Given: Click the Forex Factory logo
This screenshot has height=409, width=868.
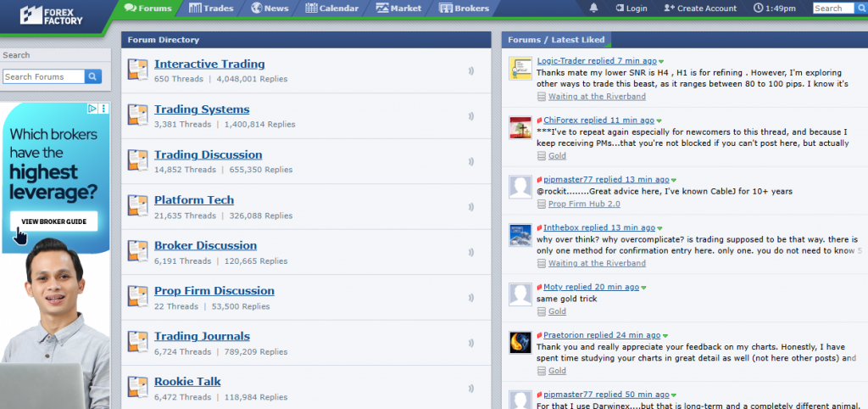Looking at the screenshot, I should point(52,14).
